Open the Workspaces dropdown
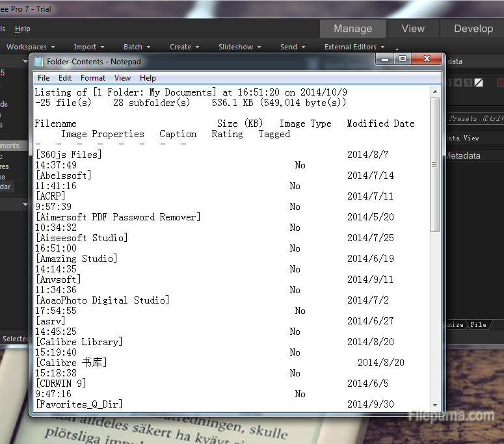The width and height of the screenshot is (504, 444). click(x=30, y=47)
